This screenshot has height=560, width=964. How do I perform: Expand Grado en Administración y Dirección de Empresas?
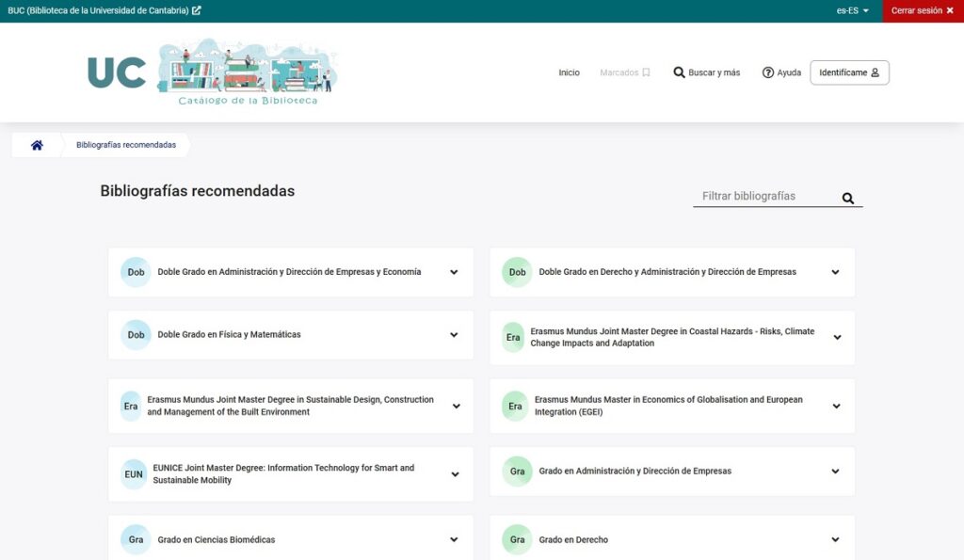(834, 472)
